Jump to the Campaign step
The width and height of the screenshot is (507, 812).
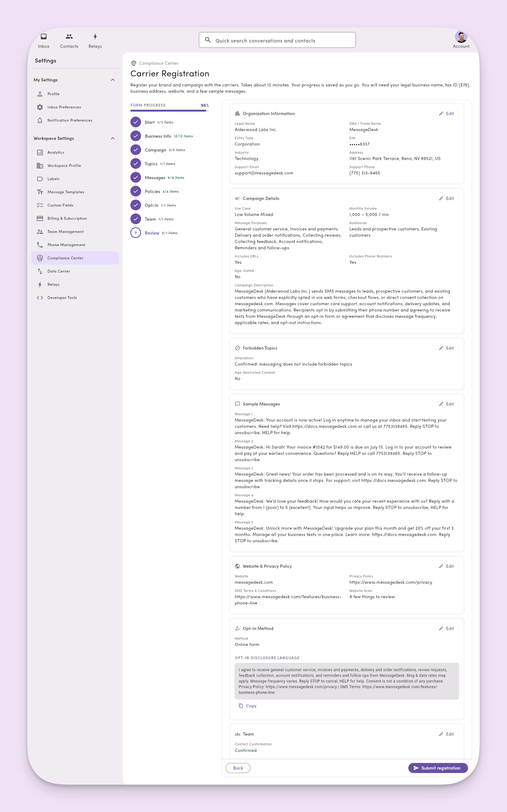(x=158, y=150)
